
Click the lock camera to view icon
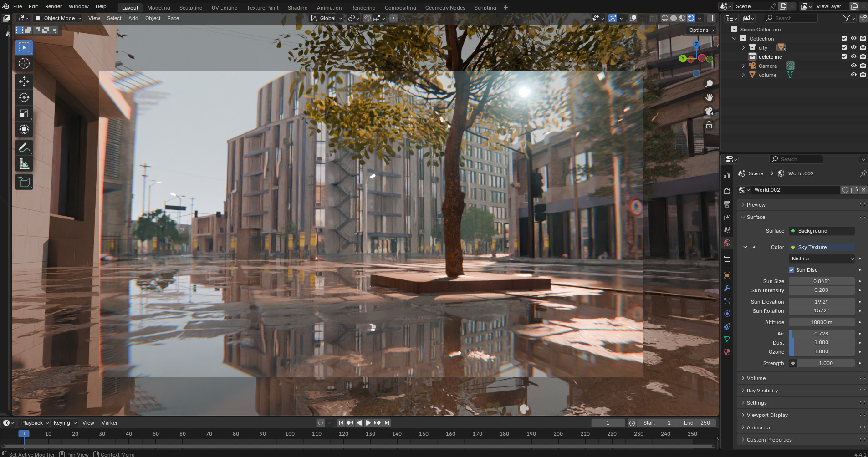pyautogui.click(x=709, y=125)
